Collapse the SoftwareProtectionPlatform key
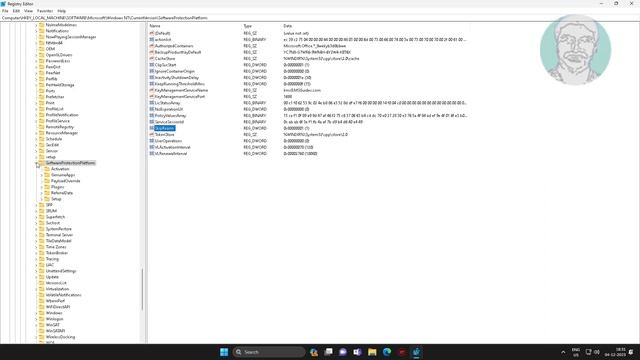Viewport: 640px width, 360px height. pos(36,163)
